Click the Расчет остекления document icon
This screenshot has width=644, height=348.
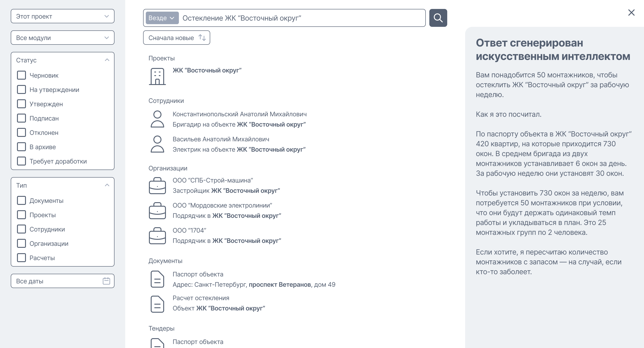click(157, 304)
